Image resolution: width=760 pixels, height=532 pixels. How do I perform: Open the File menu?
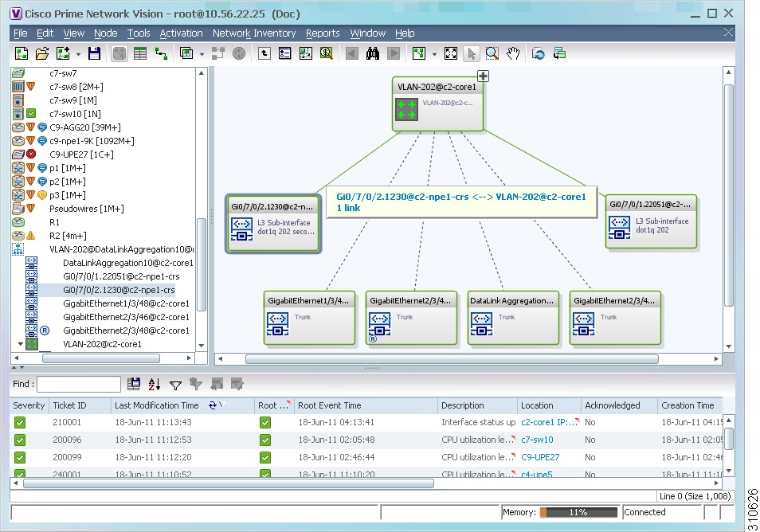[21, 33]
